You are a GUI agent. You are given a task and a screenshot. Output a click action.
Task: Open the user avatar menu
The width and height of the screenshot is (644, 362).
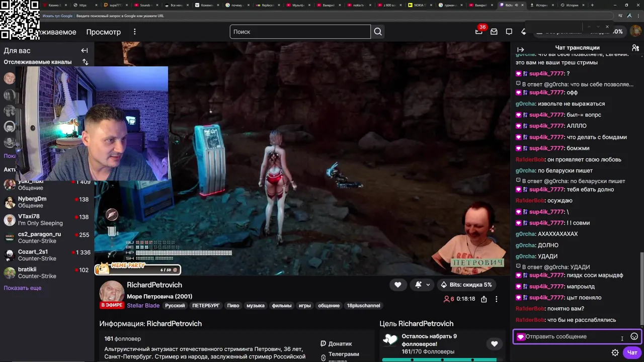click(x=635, y=31)
